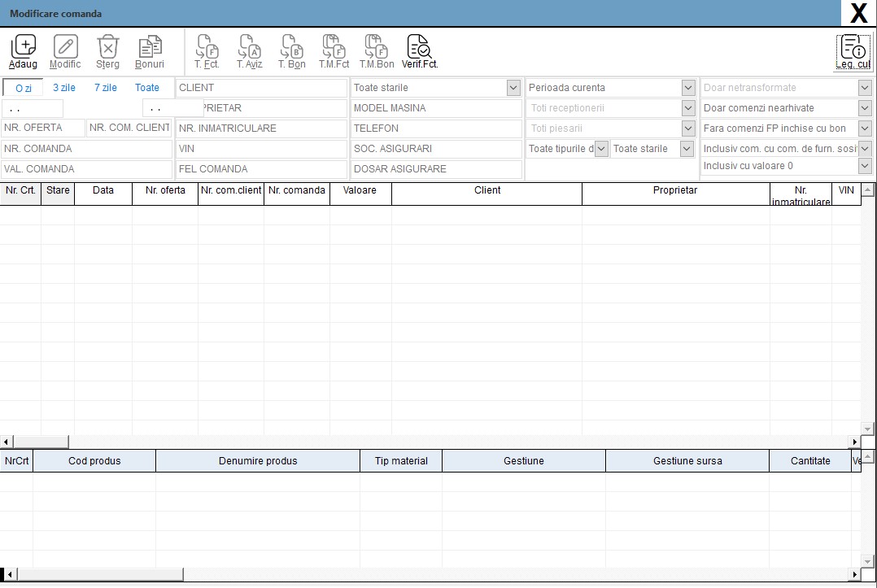Click the orders grid horizontal scrollbar thumb
Screen dimensions: 877x588
pos(41,442)
